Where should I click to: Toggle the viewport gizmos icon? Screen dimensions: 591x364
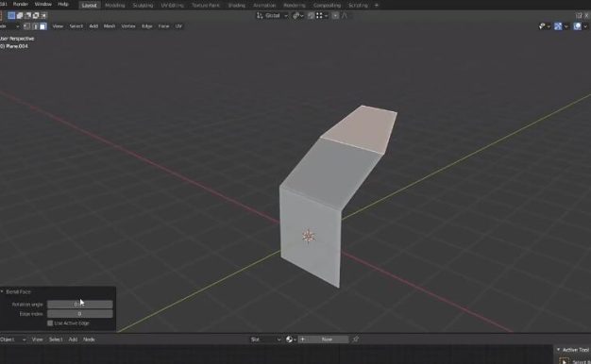click(558, 26)
